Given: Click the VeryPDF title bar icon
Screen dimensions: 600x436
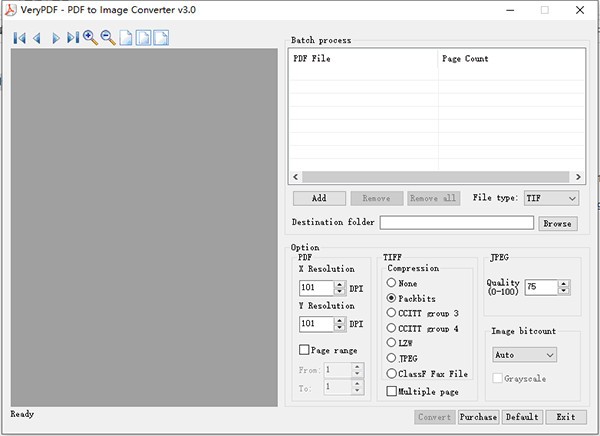Looking at the screenshot, I should click(10, 9).
